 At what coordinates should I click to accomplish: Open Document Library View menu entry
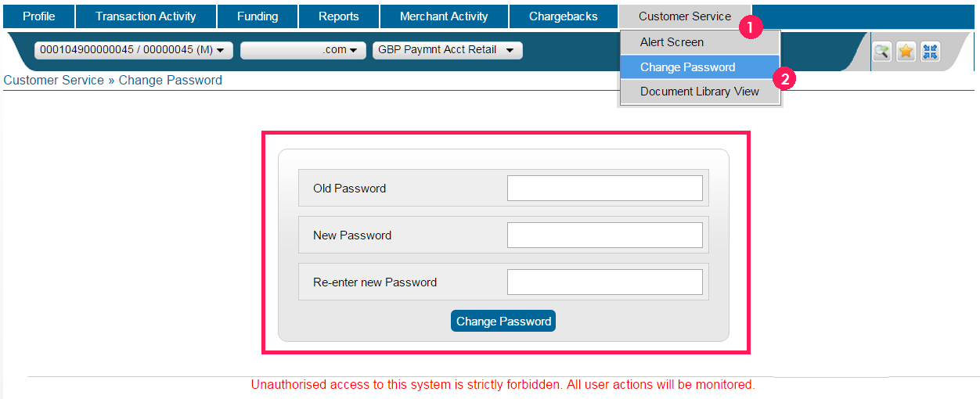(x=699, y=92)
